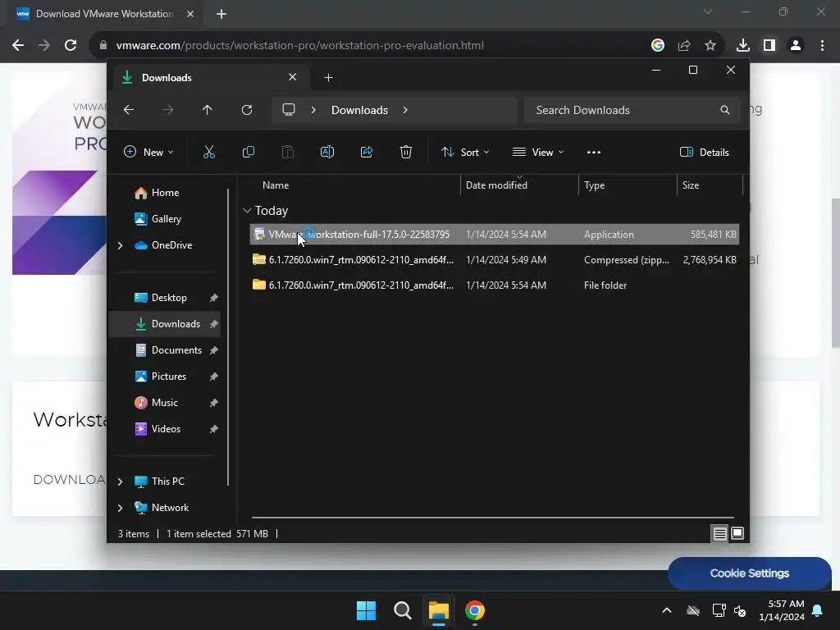Screen dimensions: 840x630
Task: Open Documents in navigation pane
Action: (164, 350)
